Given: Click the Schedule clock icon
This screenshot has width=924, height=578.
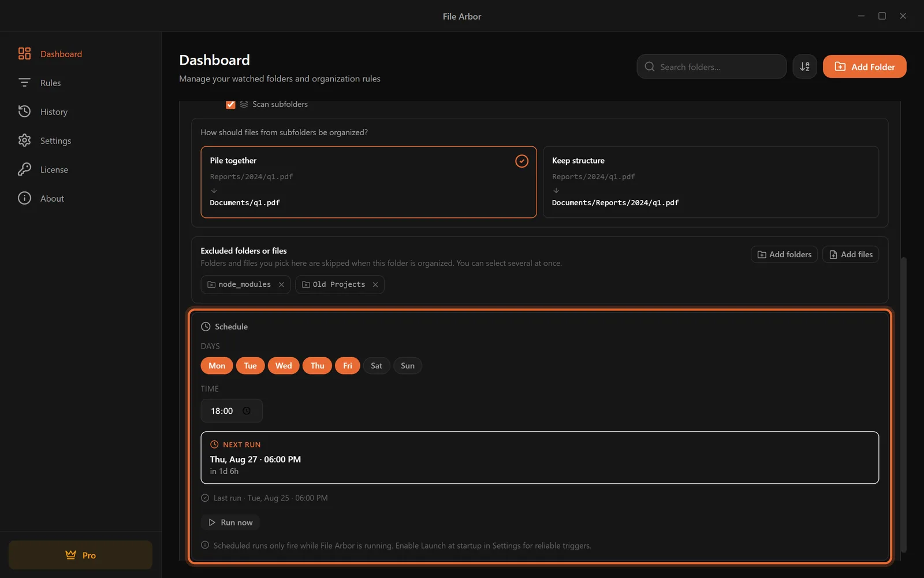Looking at the screenshot, I should (206, 327).
